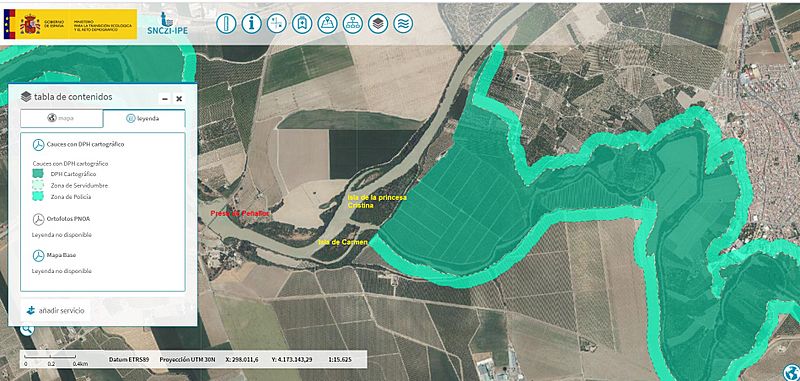This screenshot has height=381, width=800.
Task: Open the map location pin tool
Action: point(328,23)
